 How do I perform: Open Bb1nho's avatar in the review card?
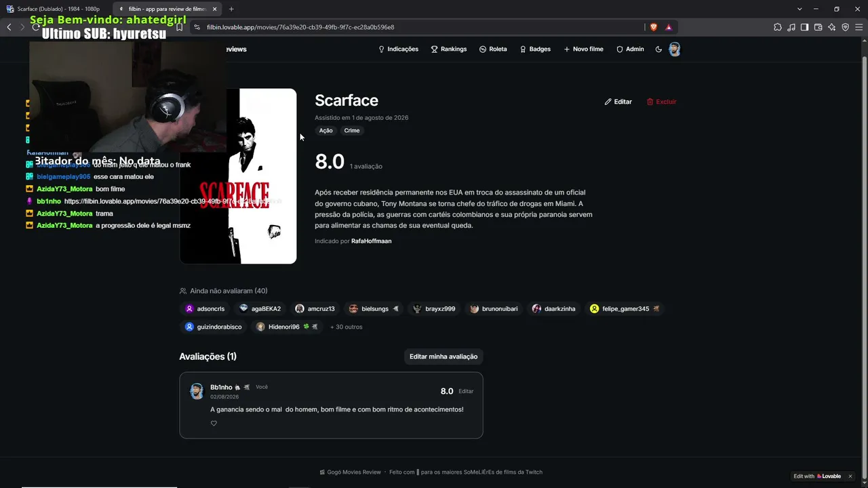click(x=197, y=391)
